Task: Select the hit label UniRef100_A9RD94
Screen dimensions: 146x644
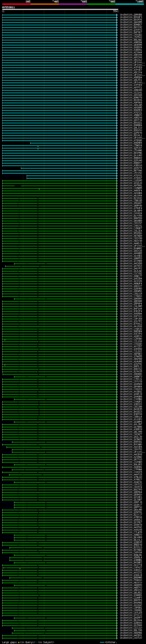Action: pos(131,42)
